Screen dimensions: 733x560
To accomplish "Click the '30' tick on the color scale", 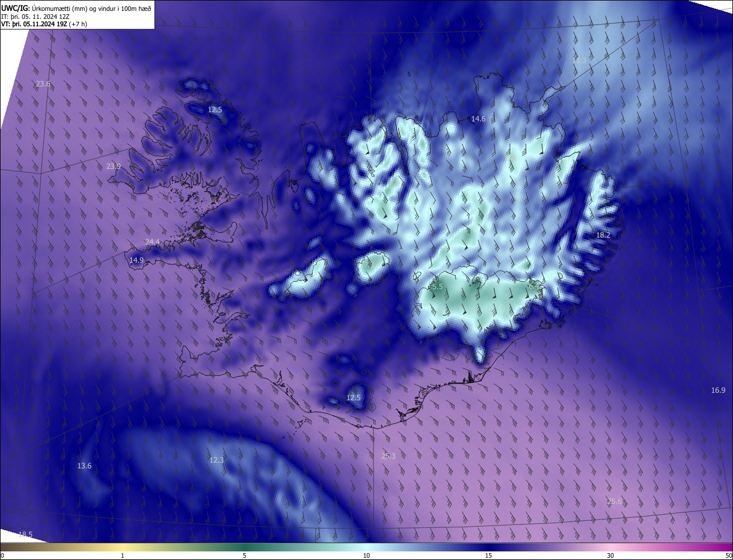I will (x=610, y=556).
